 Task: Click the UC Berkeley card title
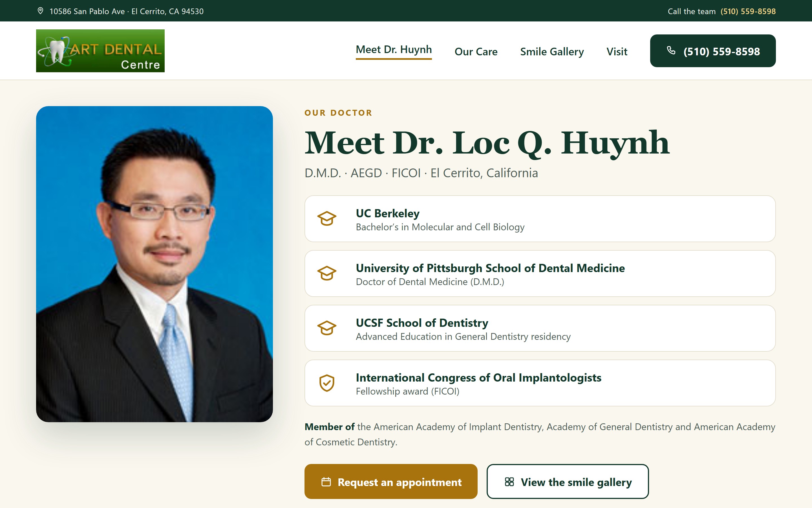(388, 213)
